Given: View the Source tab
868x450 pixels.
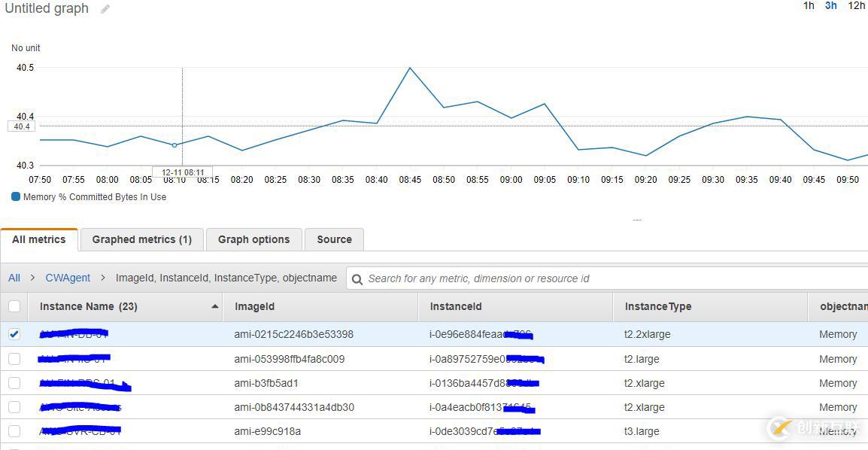Looking at the screenshot, I should [x=334, y=239].
